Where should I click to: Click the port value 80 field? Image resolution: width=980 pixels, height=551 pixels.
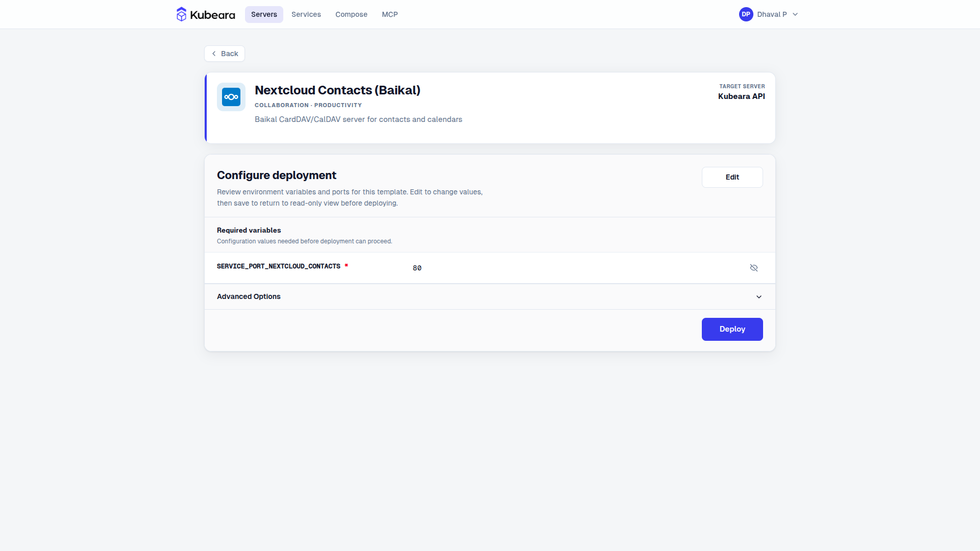click(417, 268)
